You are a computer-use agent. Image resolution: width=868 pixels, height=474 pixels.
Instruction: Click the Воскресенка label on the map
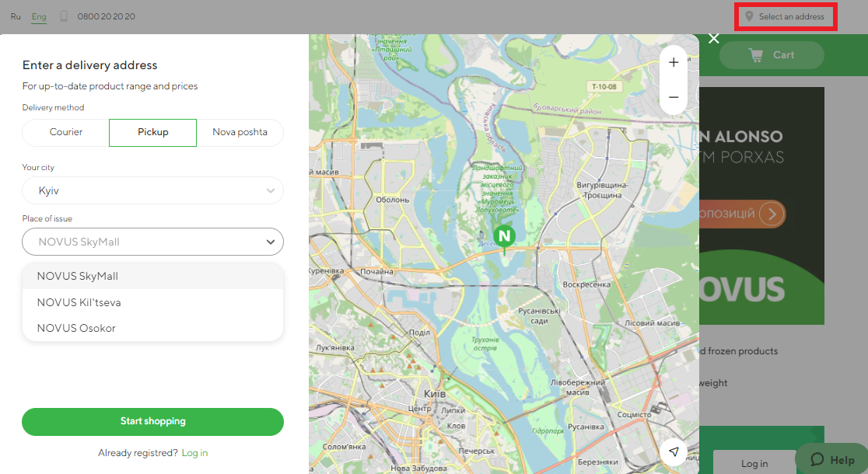tap(586, 284)
